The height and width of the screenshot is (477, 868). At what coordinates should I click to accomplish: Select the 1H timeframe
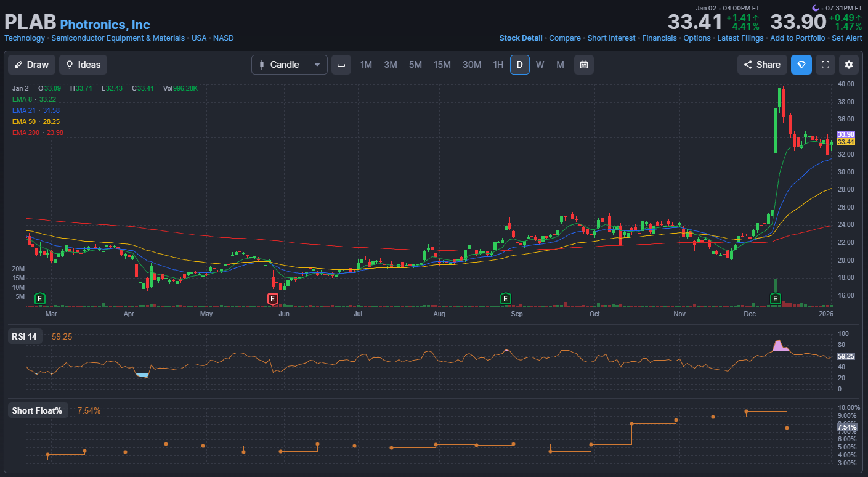point(498,65)
